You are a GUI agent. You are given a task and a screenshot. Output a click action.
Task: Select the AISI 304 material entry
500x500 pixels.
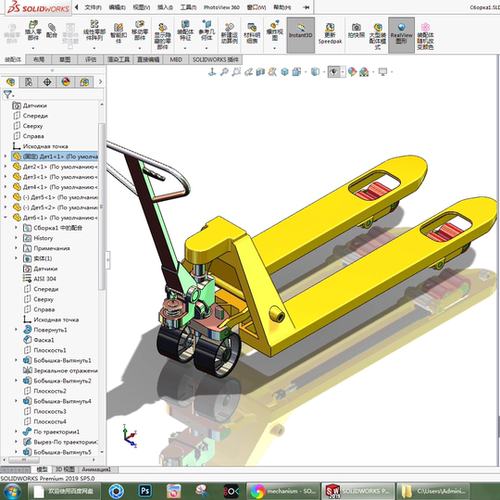coord(45,278)
